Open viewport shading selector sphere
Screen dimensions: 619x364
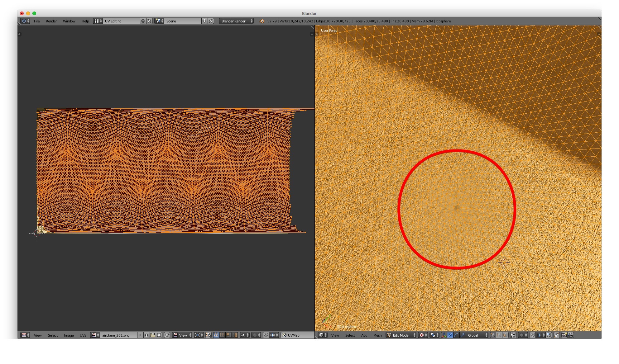(x=423, y=335)
